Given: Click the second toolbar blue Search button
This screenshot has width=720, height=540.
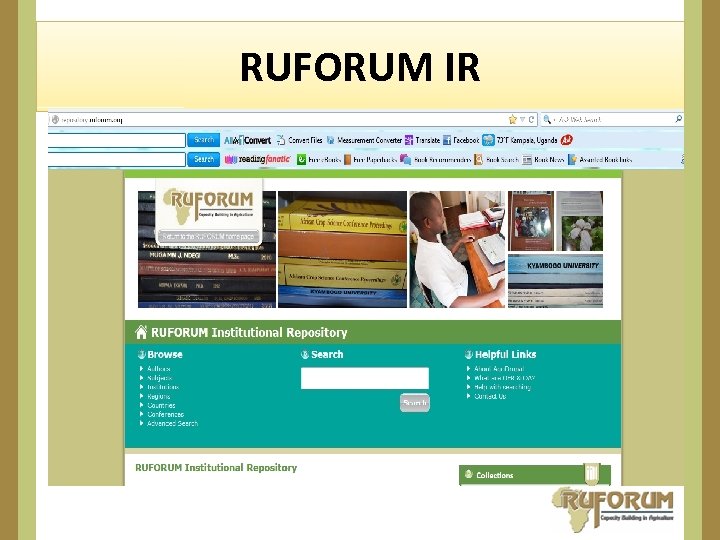Looking at the screenshot, I should 203,159.
